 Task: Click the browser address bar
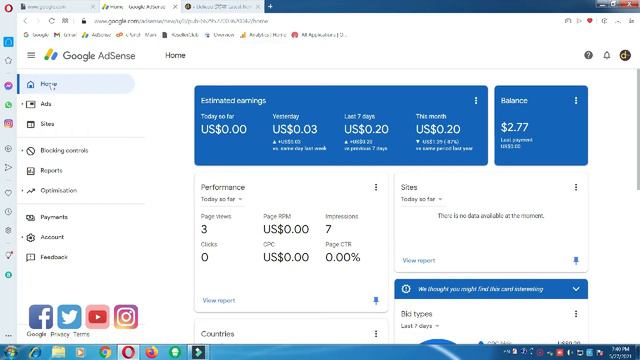pos(318,21)
